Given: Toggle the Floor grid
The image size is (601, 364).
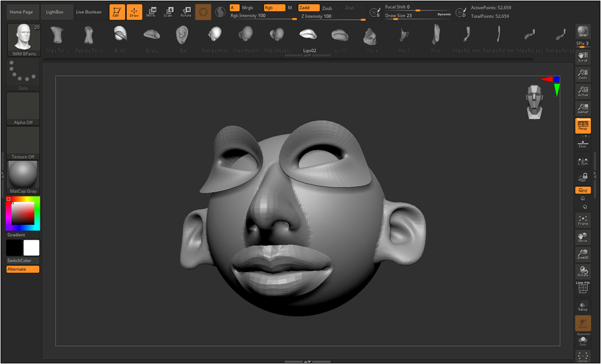Looking at the screenshot, I should click(582, 144).
